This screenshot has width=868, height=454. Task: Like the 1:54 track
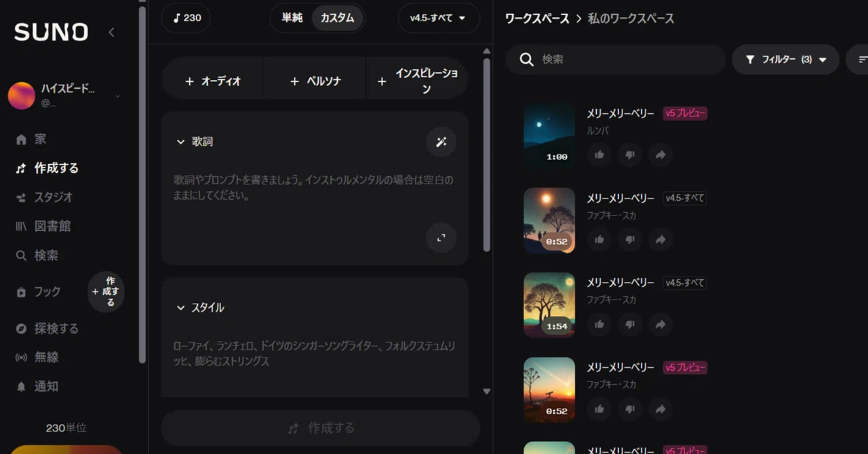(x=599, y=325)
